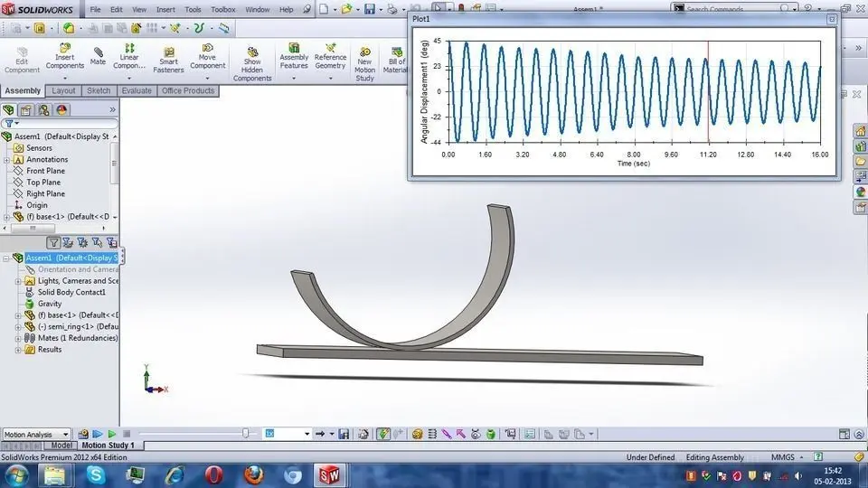
Task: Expand Lights, Cameras and Scene node
Action: pos(18,281)
